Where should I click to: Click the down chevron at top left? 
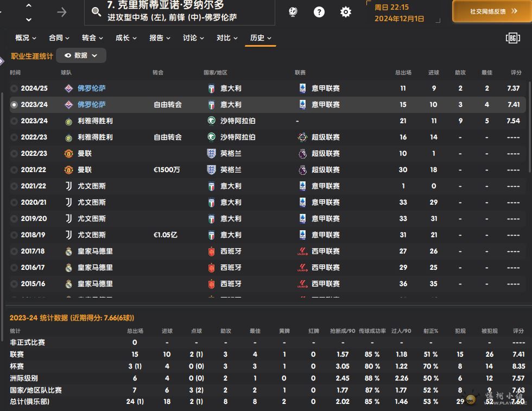pos(29,20)
